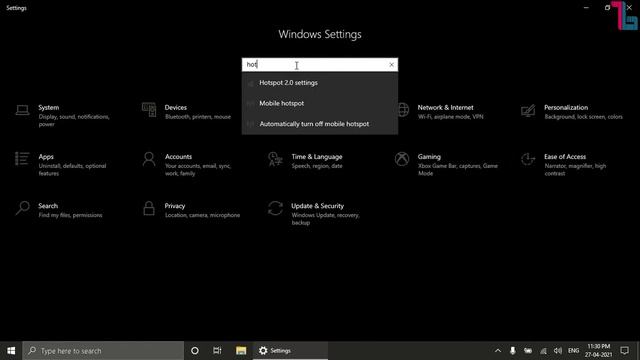Open the volume speaker tray icon

558,351
